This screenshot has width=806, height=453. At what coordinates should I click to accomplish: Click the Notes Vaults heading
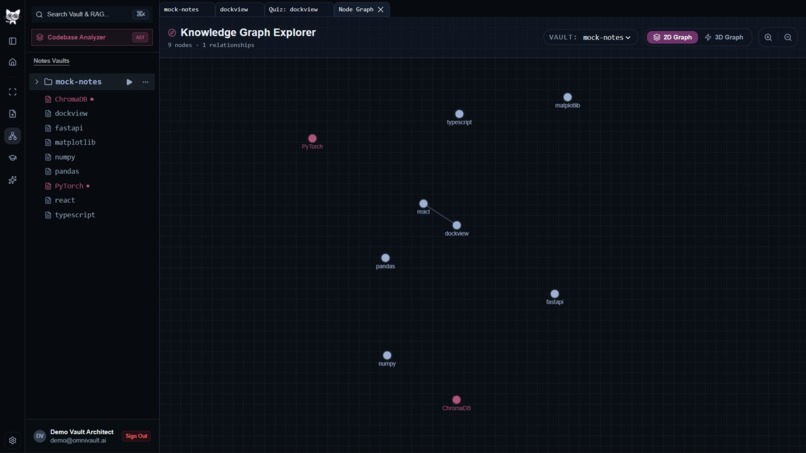coord(51,61)
